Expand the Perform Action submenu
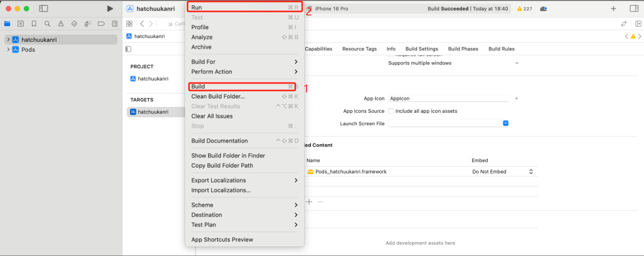The height and width of the screenshot is (256, 644). tap(245, 72)
